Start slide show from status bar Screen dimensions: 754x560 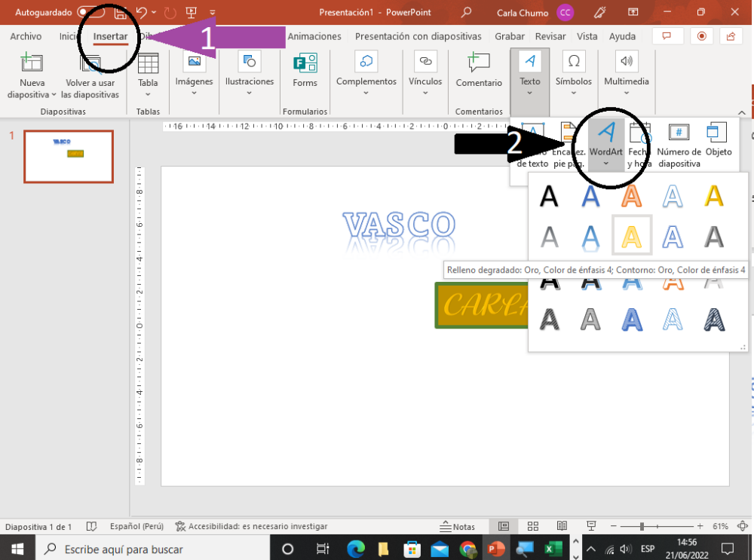click(591, 526)
